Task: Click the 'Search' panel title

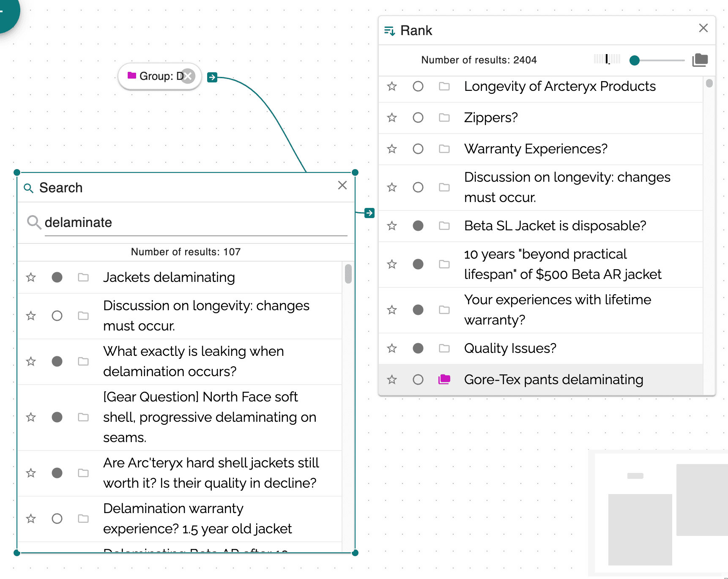Action: (x=61, y=188)
